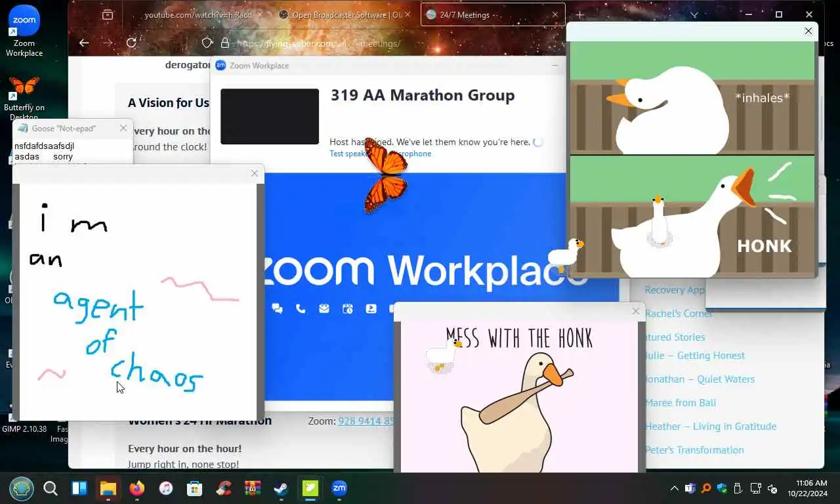Viewport: 840px width, 504px height.
Task: Open Julie – Getting Honest story
Action: 695,355
